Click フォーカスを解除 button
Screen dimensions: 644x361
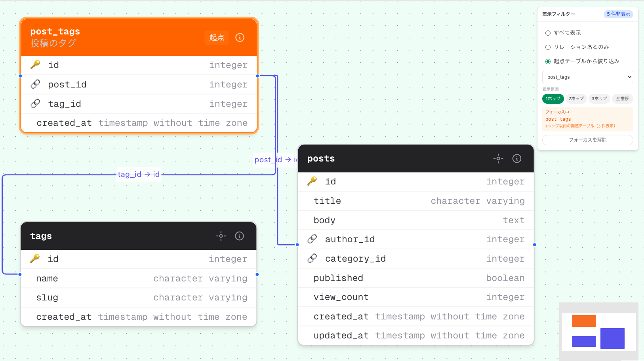pyautogui.click(x=587, y=140)
